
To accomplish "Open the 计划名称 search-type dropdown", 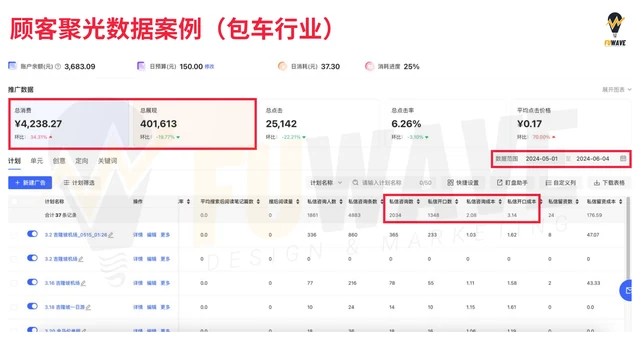I will tap(325, 182).
